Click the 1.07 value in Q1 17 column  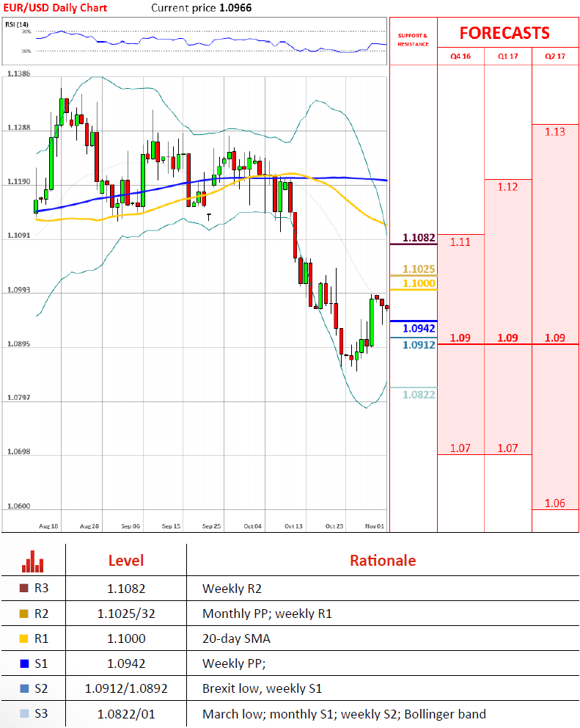pyautogui.click(x=507, y=448)
